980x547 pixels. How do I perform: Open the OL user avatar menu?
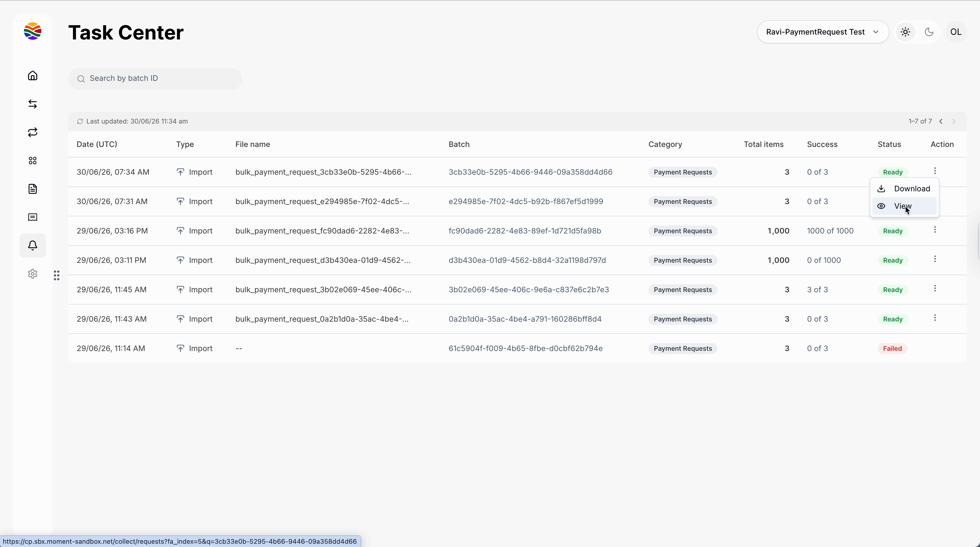(956, 32)
